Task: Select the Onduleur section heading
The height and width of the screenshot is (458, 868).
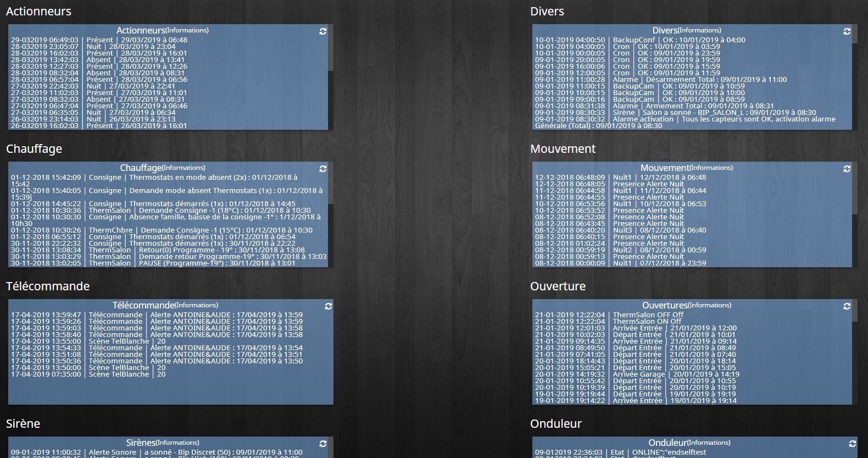Action: click(556, 424)
